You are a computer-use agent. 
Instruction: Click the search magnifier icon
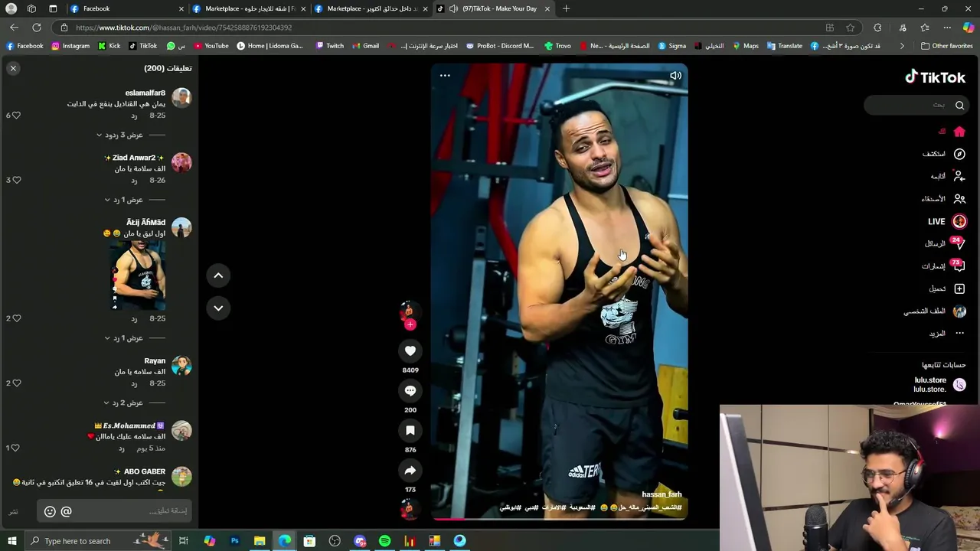click(959, 105)
